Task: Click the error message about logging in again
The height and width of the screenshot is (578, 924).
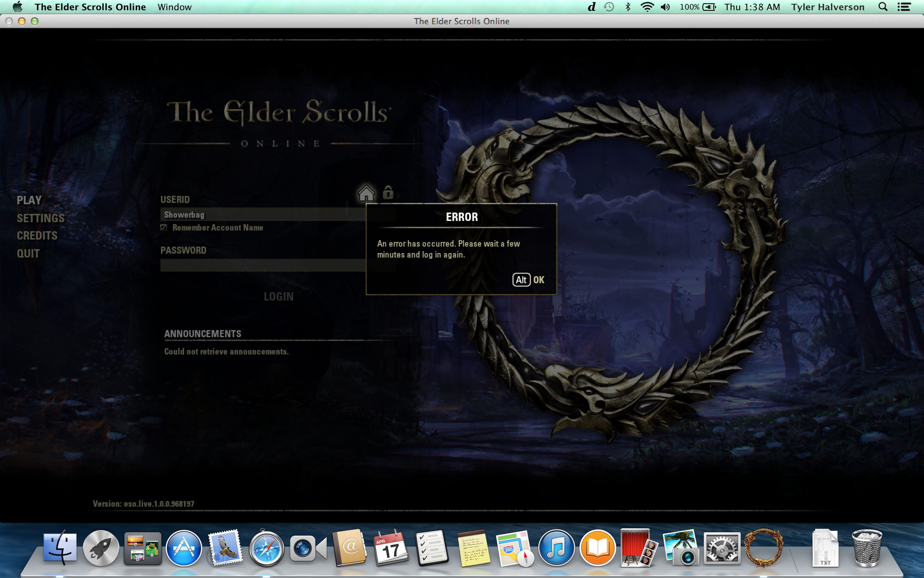Action: [x=449, y=249]
